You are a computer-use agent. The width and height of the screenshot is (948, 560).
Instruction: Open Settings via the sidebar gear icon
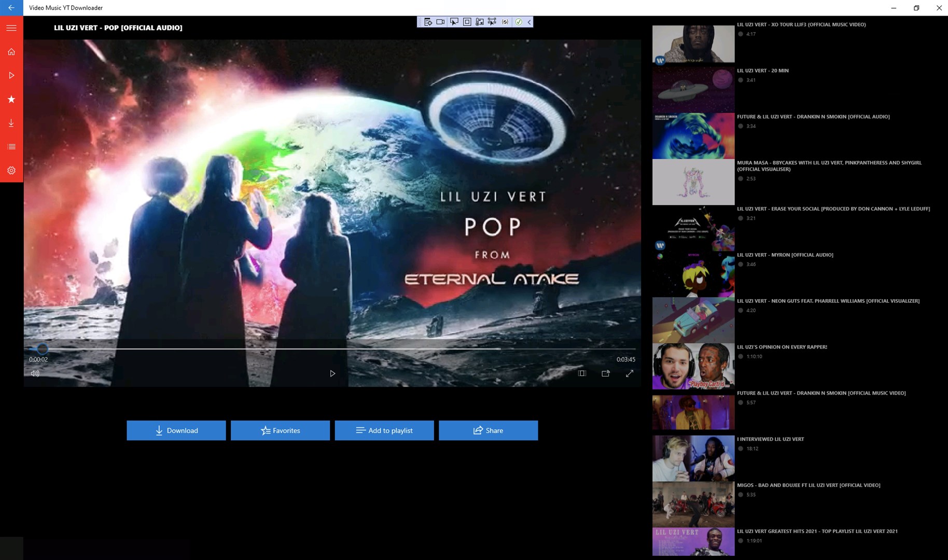[x=11, y=171]
